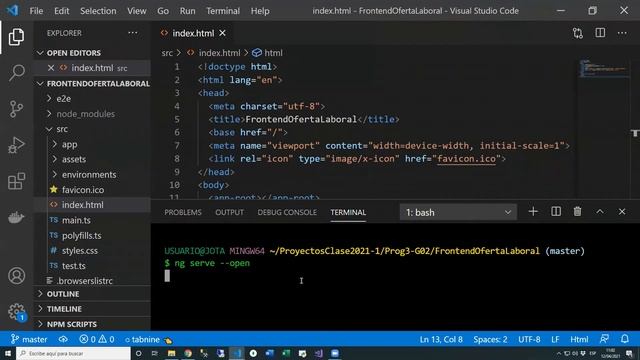640x360 pixels.
Task: Kill the terminal with trash icon
Action: [x=577, y=211]
